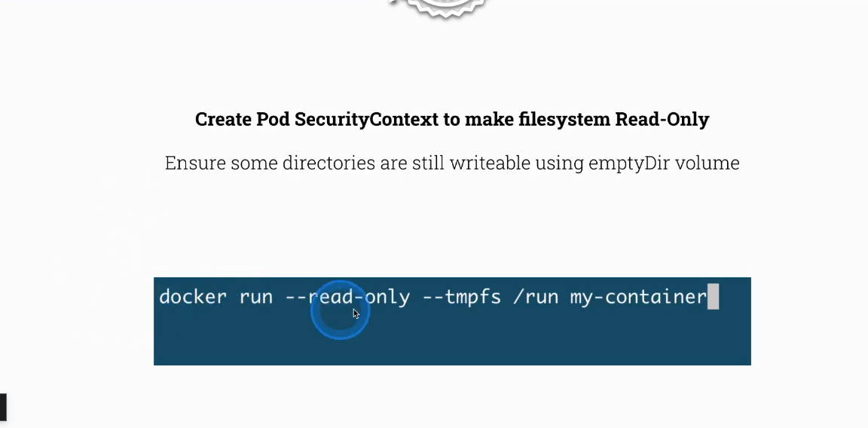This screenshot has height=428, width=868.
Task: Click the word 'filesystem' in the heading
Action: 564,119
